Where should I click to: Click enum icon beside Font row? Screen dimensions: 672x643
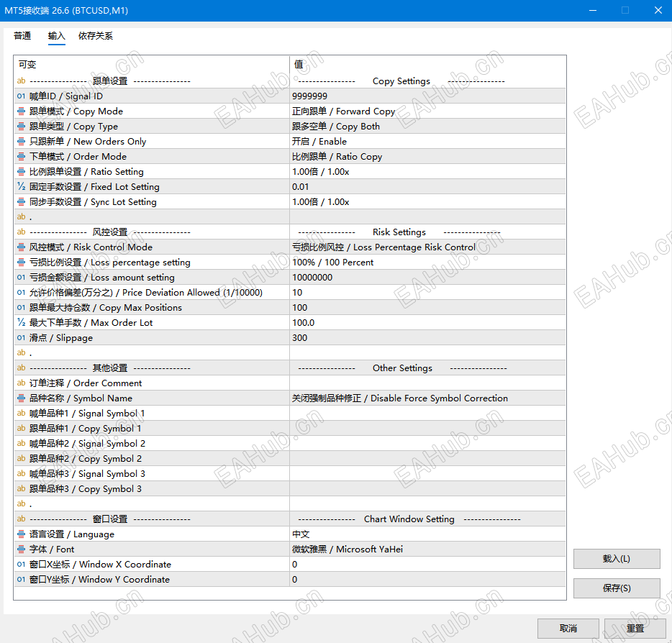click(21, 549)
